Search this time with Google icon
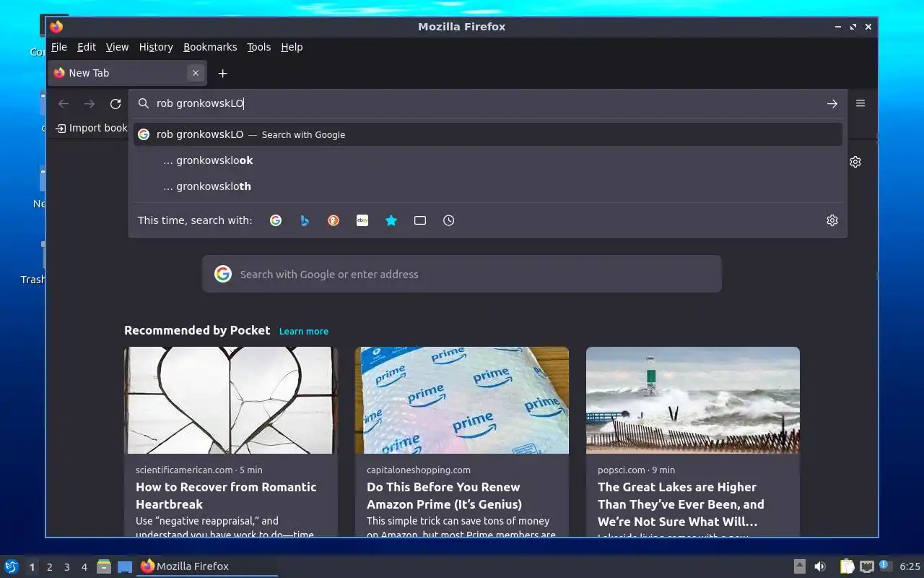The width and height of the screenshot is (924, 578). pos(276,220)
